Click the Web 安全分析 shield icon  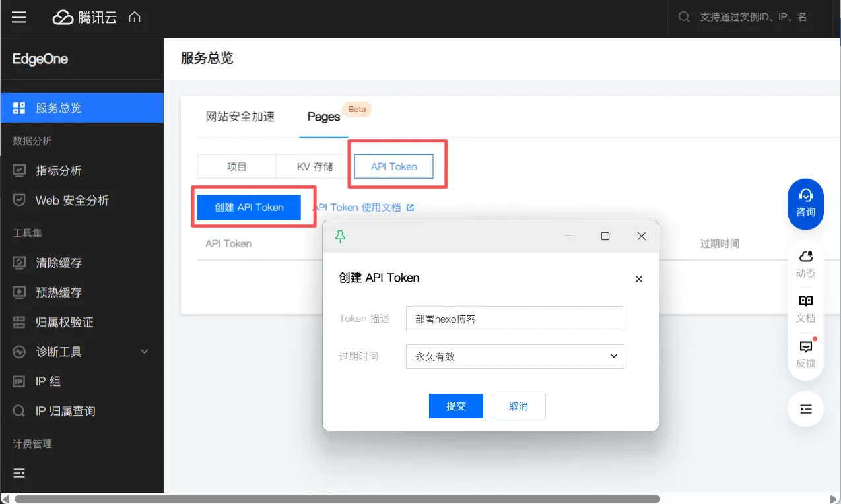click(19, 201)
